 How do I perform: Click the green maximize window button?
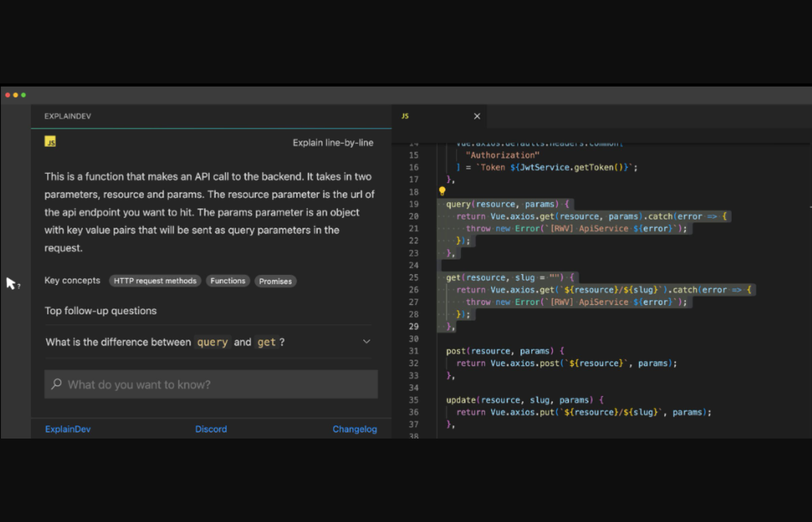[x=24, y=95]
